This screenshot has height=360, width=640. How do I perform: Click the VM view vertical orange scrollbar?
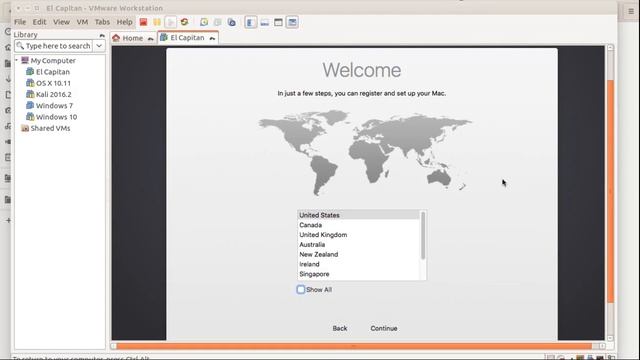(611, 191)
